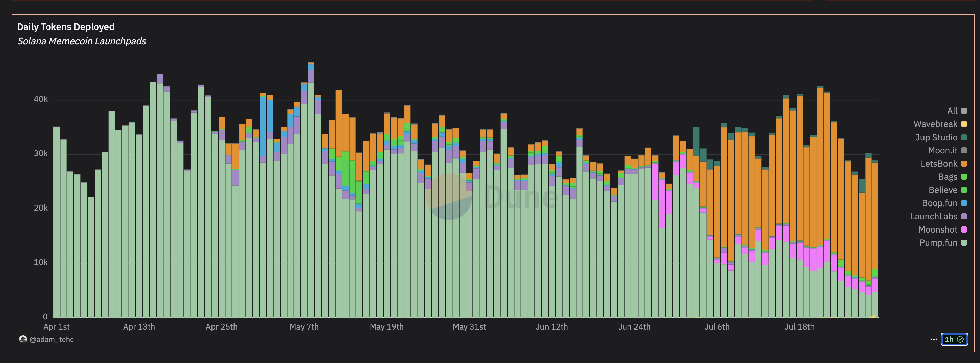Click the Jup Studio teal legend swatch
This screenshot has height=363, width=980.
tap(964, 137)
